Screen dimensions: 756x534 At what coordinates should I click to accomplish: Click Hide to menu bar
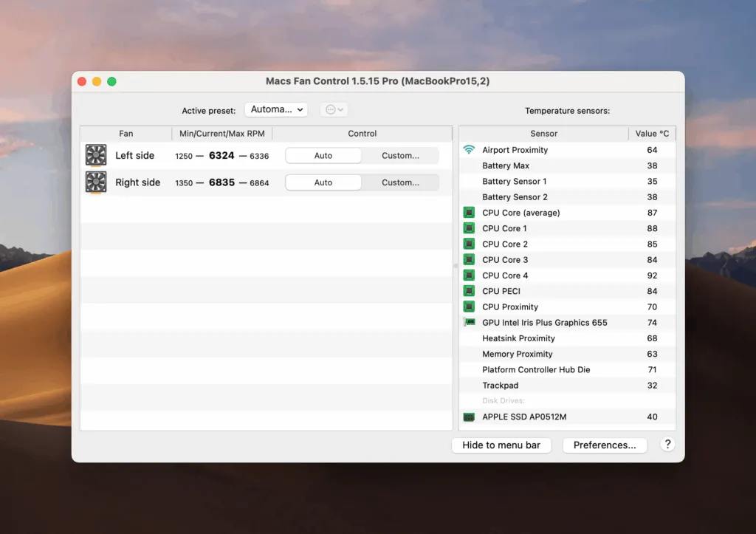[x=501, y=445]
